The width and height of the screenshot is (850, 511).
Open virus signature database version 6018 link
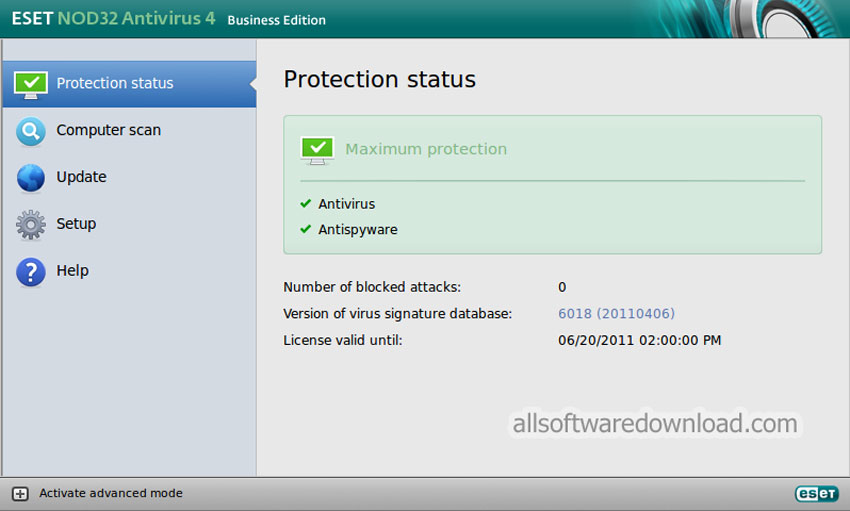616,313
